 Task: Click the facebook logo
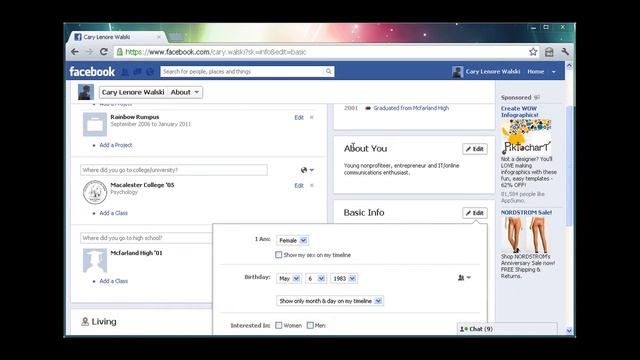point(92,71)
